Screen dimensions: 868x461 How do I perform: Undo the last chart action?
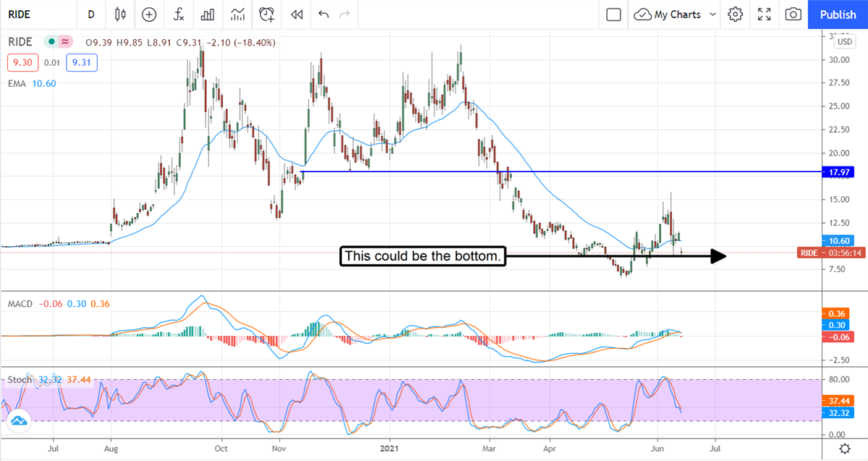coord(323,14)
